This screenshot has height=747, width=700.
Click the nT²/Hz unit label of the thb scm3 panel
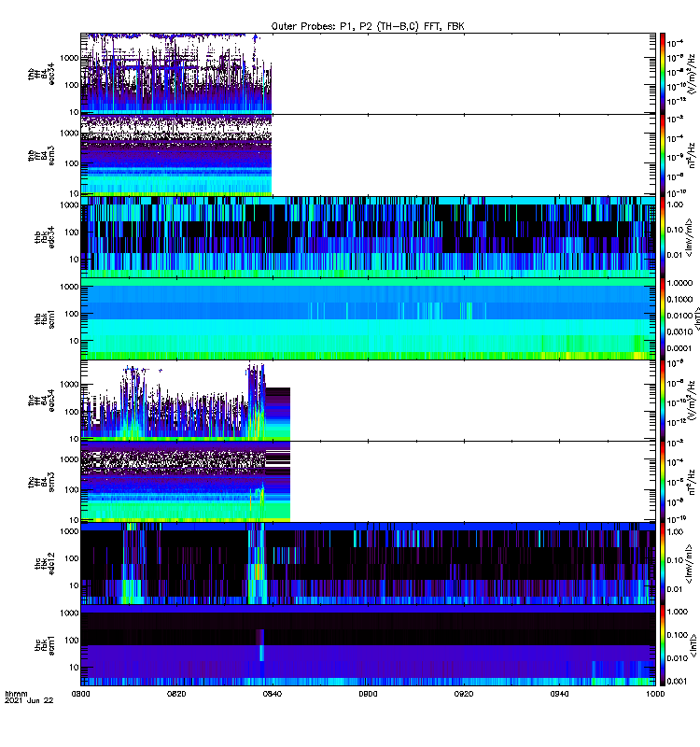(693, 156)
